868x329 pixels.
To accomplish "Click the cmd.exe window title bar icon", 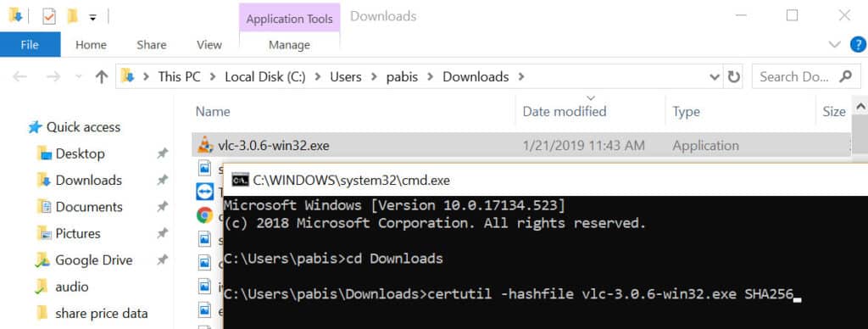I will click(240, 180).
